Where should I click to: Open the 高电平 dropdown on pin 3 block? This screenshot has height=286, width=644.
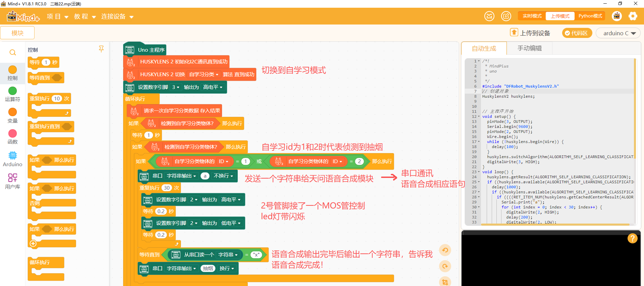click(x=213, y=87)
